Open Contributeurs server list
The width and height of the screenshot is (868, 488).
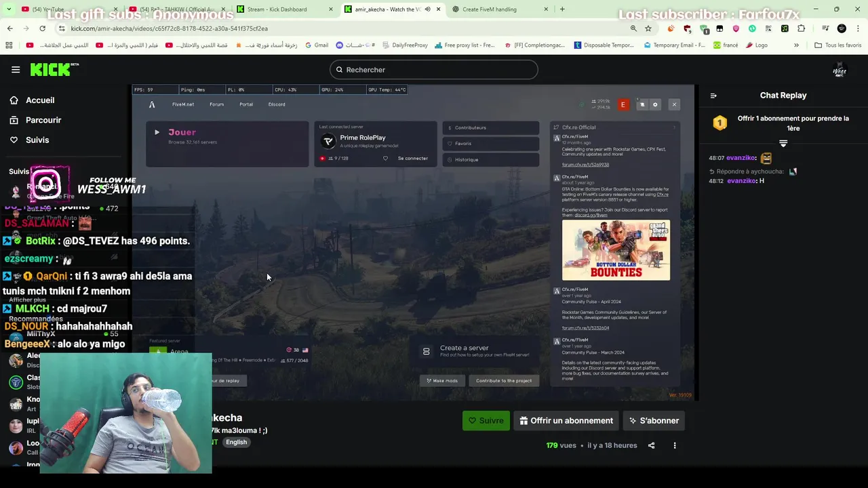tap(491, 127)
